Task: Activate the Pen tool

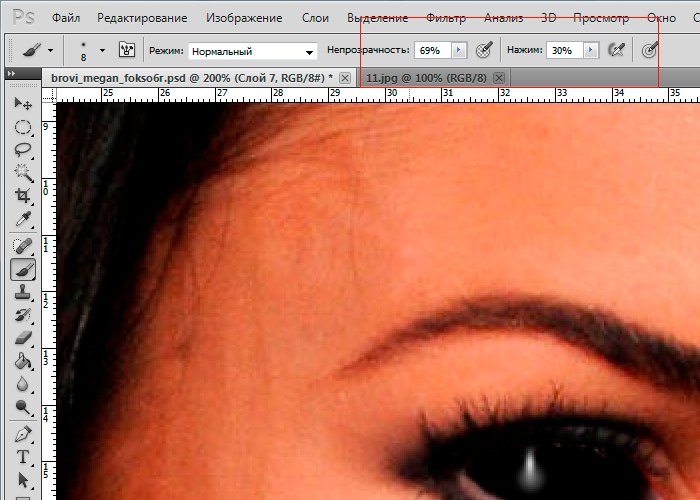Action: click(22, 434)
